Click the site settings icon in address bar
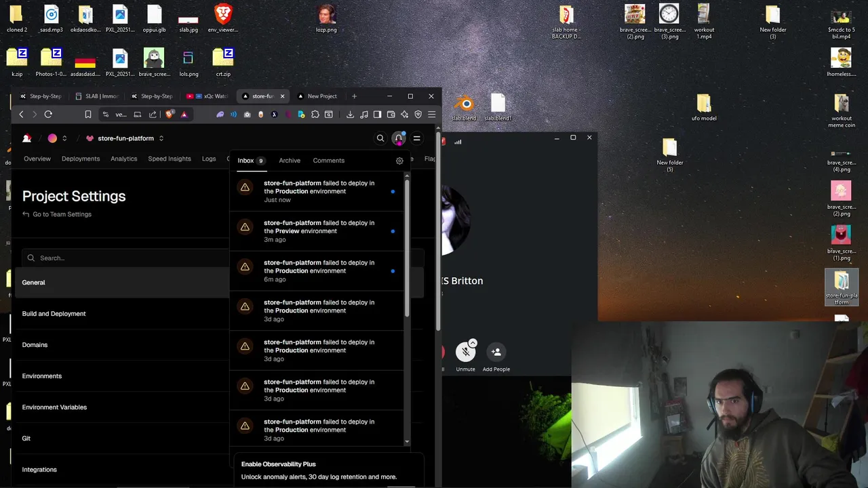This screenshot has width=868, height=488. coord(105,115)
